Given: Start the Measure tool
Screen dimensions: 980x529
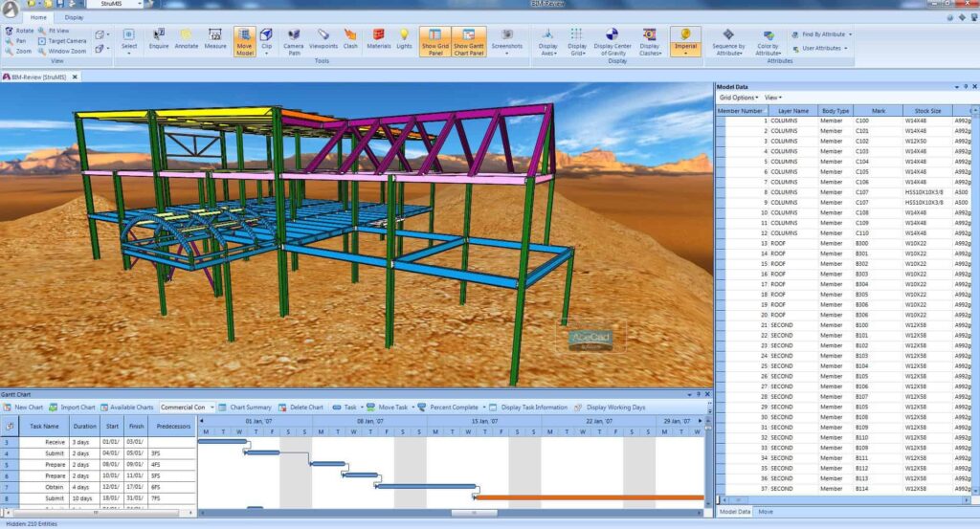Looking at the screenshot, I should point(215,38).
